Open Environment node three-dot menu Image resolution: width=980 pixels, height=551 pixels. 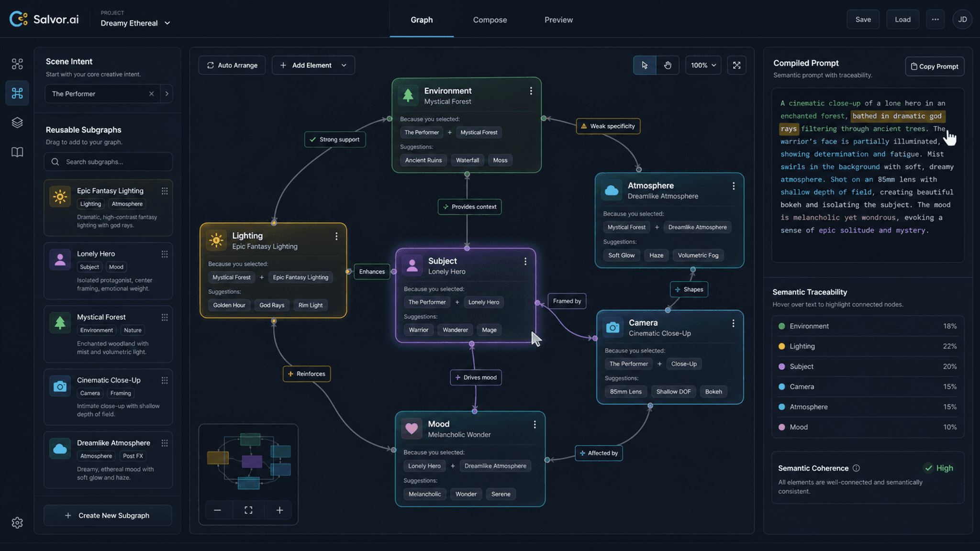[531, 91]
